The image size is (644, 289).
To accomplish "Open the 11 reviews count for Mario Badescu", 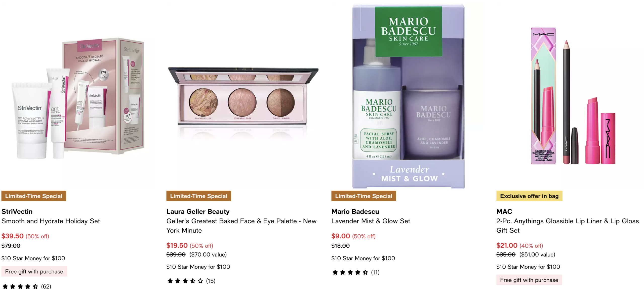I will [375, 272].
